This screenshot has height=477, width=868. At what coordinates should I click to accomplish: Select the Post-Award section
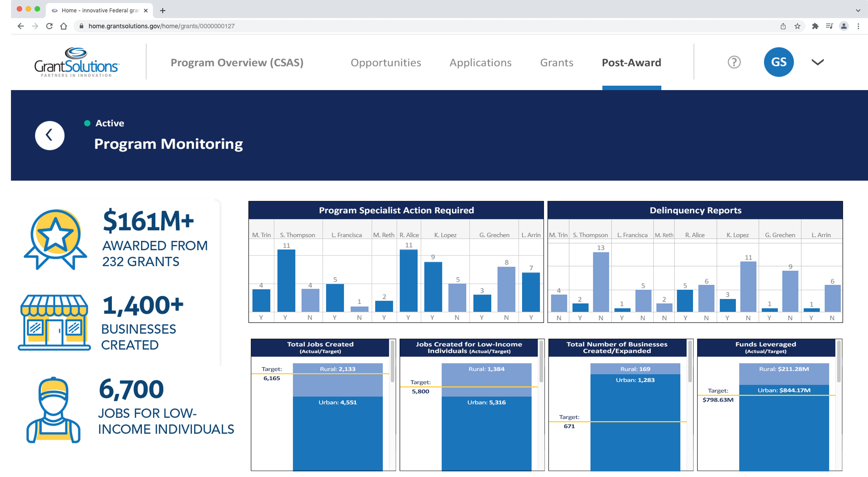pos(631,62)
